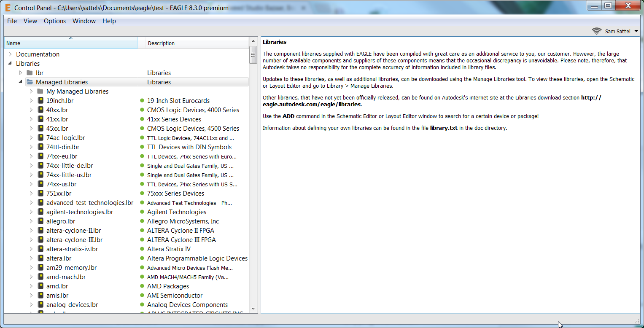The image size is (644, 328).
Task: Expand the My Managed Libraries node
Action: point(31,91)
